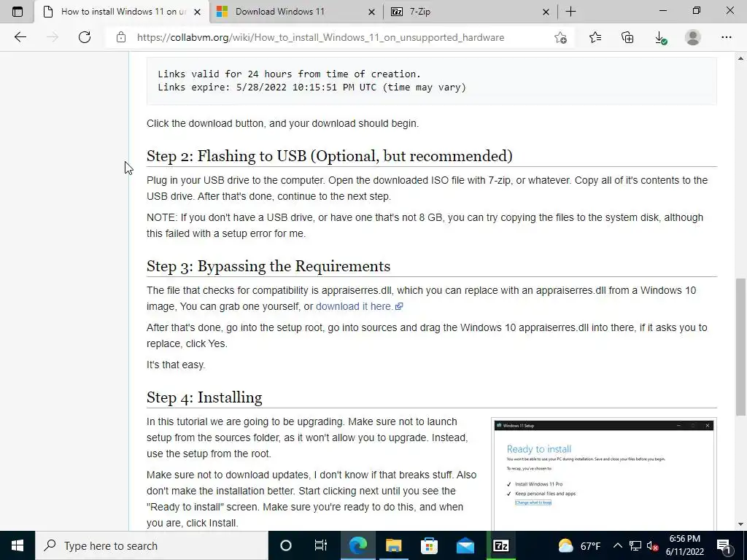Click scrollbar down arrow
The height and width of the screenshot is (560, 747).
741,524
